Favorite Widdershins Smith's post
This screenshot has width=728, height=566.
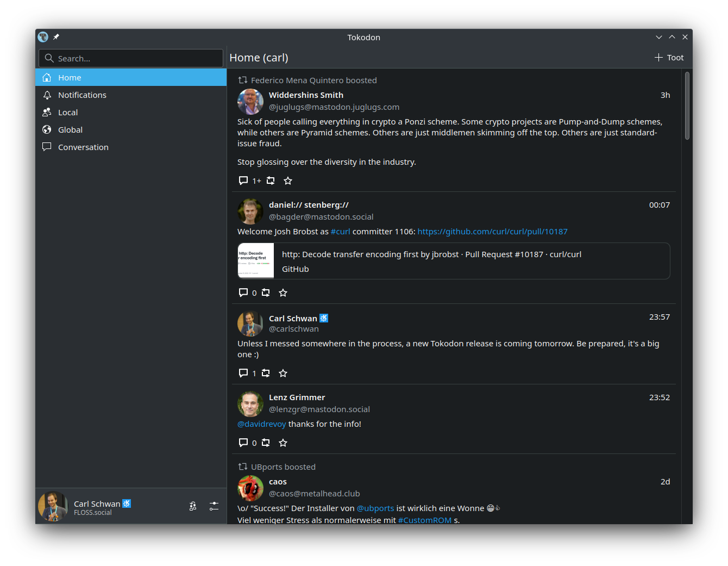(288, 181)
